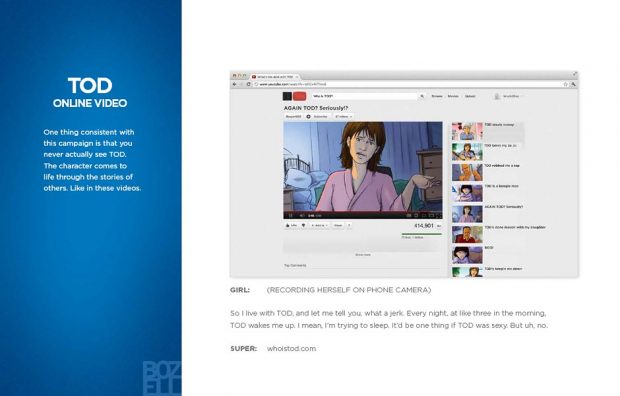Open the Browse menu item
The height and width of the screenshot is (396, 620).
(437, 96)
